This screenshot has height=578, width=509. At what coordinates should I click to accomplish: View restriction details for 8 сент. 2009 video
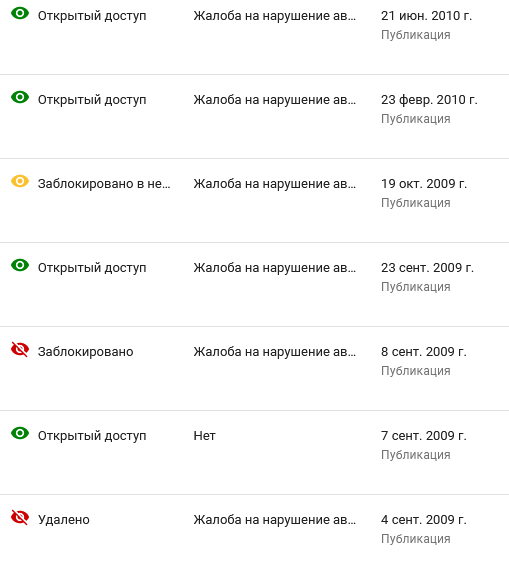pyautogui.click(x=275, y=352)
